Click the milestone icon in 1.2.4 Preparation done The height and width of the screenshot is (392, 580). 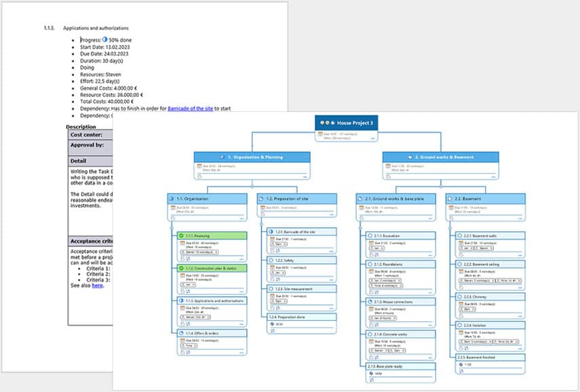(271, 324)
